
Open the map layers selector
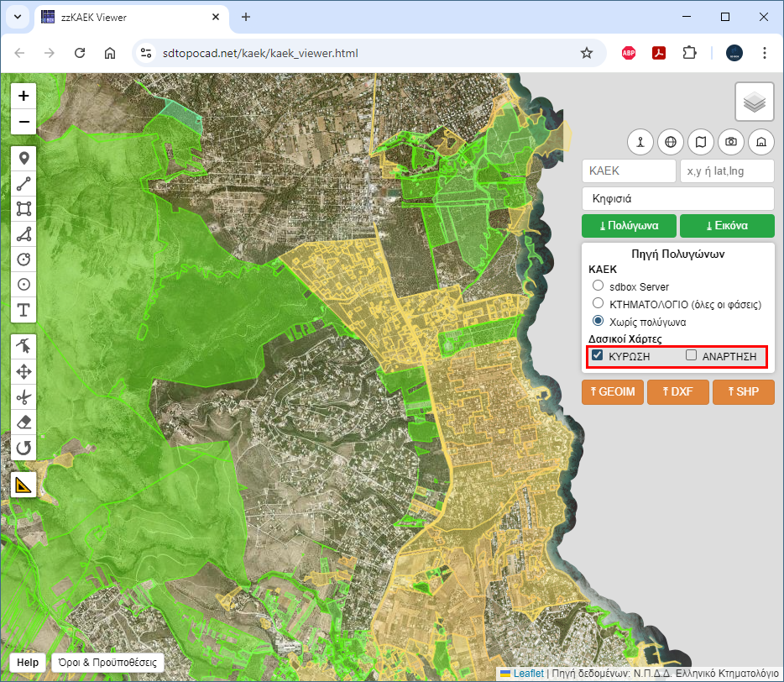click(x=755, y=102)
